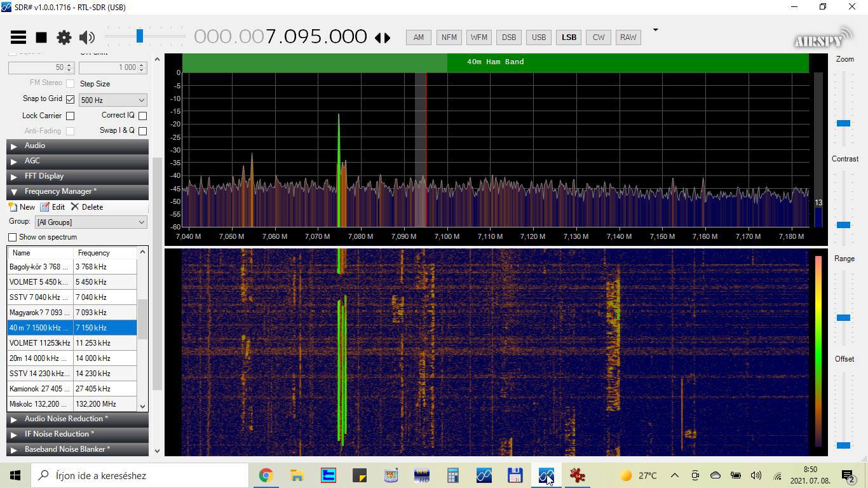The image size is (868, 488).
Task: Open the dropdown arrow beside RAW mode
Action: [x=655, y=30]
